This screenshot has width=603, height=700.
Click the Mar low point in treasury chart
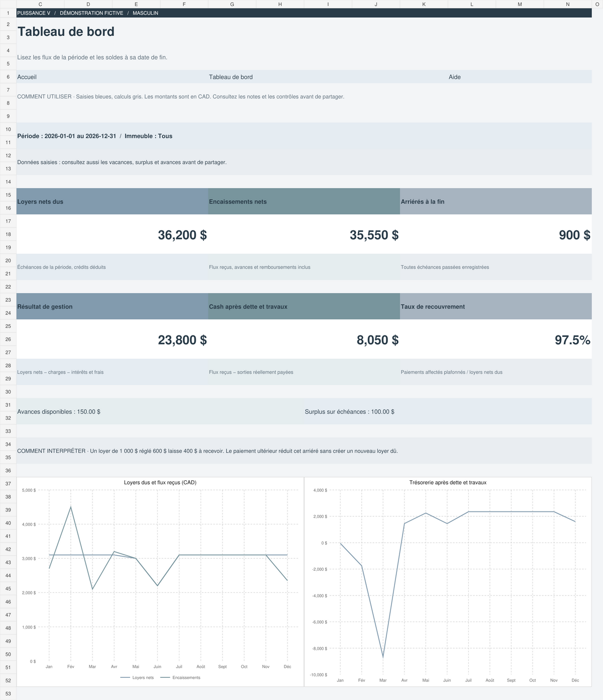pyautogui.click(x=383, y=657)
